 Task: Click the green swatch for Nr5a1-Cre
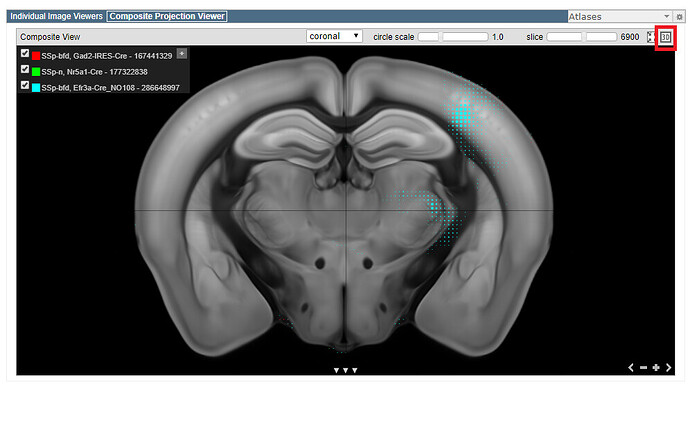[36, 72]
